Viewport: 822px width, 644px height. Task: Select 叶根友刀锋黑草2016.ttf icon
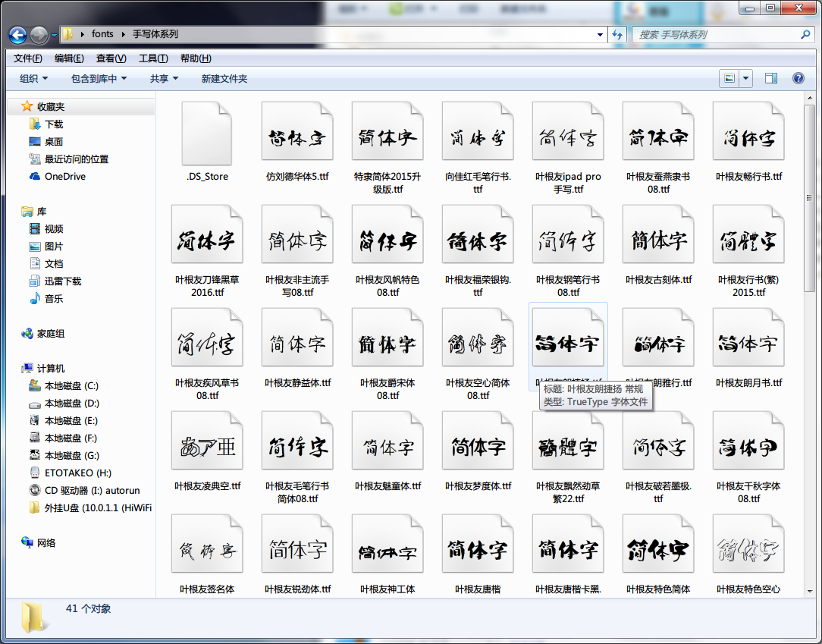pyautogui.click(x=207, y=234)
